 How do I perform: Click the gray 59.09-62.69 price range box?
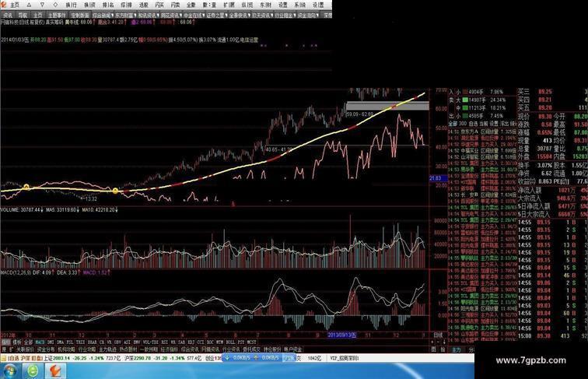tap(387, 106)
